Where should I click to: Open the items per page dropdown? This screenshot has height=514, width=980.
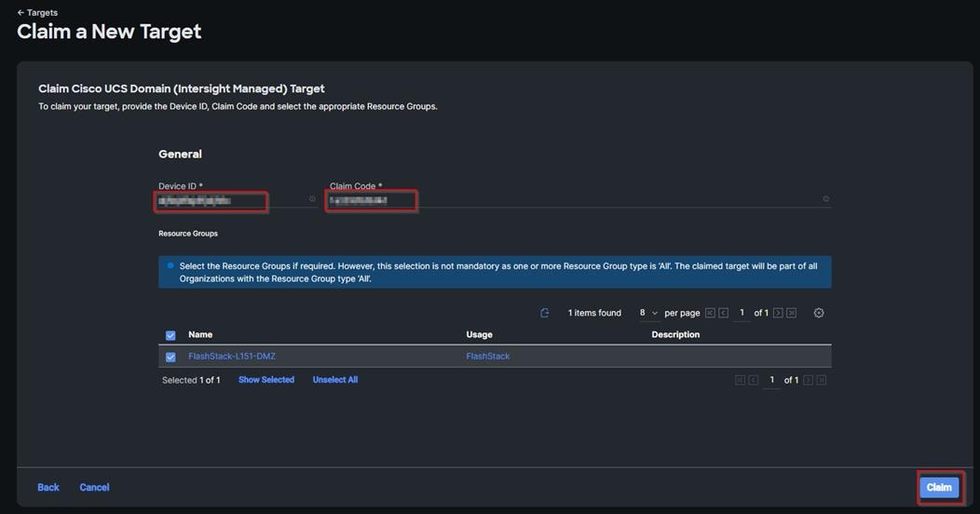pos(648,313)
